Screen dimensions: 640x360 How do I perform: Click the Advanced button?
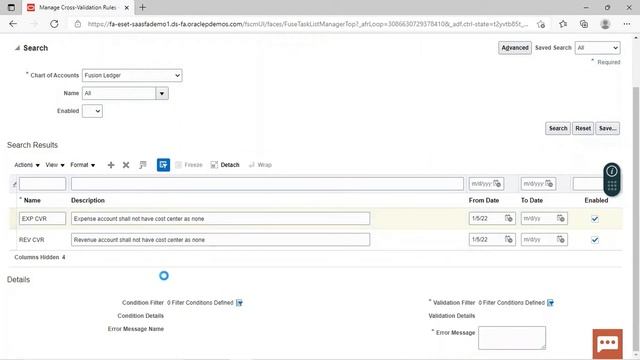pos(515,48)
